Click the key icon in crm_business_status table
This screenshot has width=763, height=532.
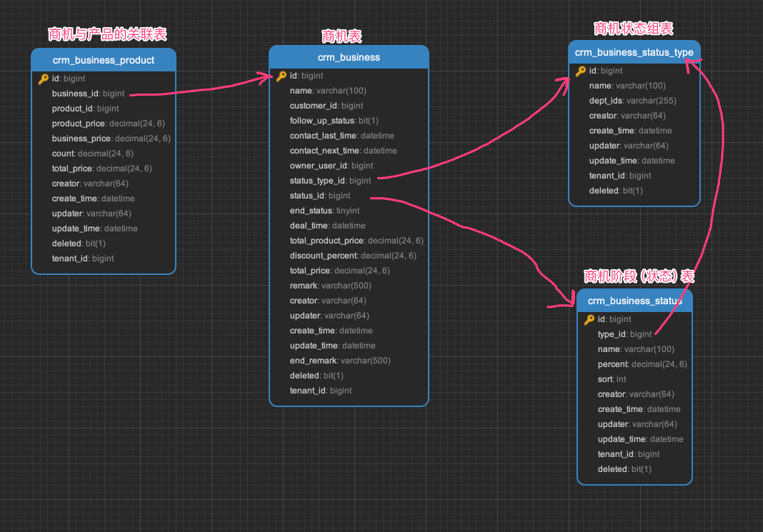click(x=589, y=320)
